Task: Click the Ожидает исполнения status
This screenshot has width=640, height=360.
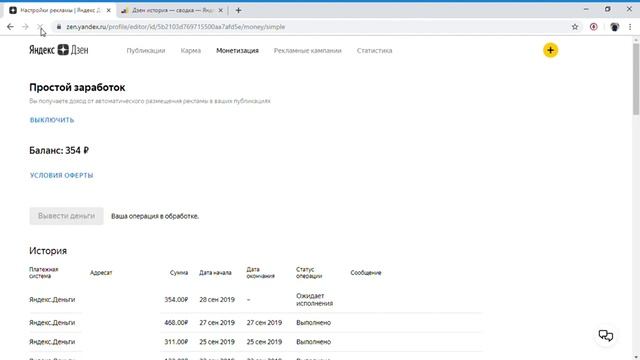Action: [x=314, y=300]
